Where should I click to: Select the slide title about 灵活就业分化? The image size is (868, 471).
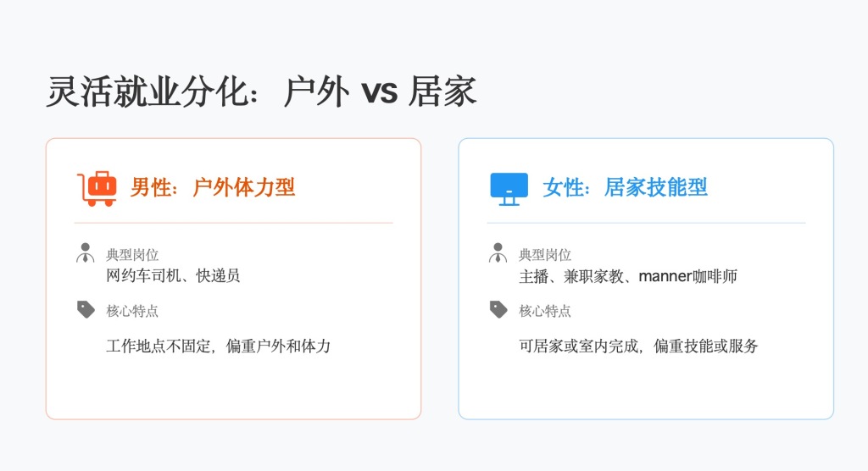coord(261,91)
